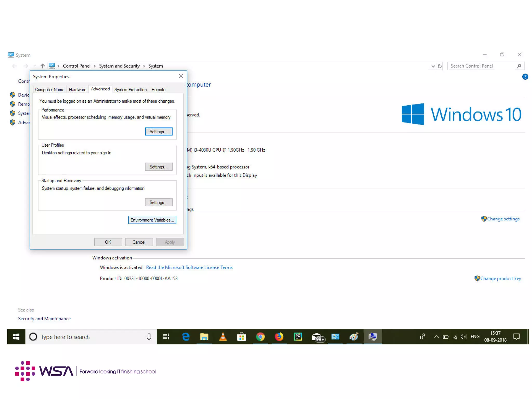Close the System Properties dialog
Viewport: 532px width, 399px height.
pos(181,76)
